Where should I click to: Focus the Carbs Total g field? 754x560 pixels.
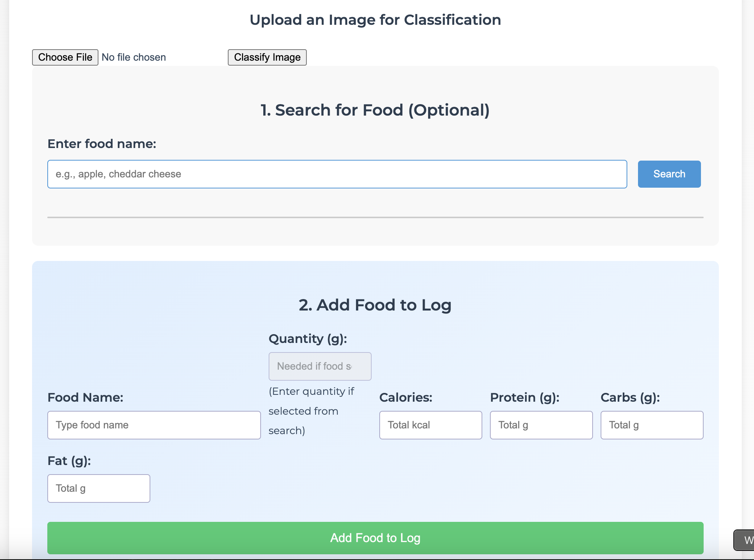click(652, 425)
